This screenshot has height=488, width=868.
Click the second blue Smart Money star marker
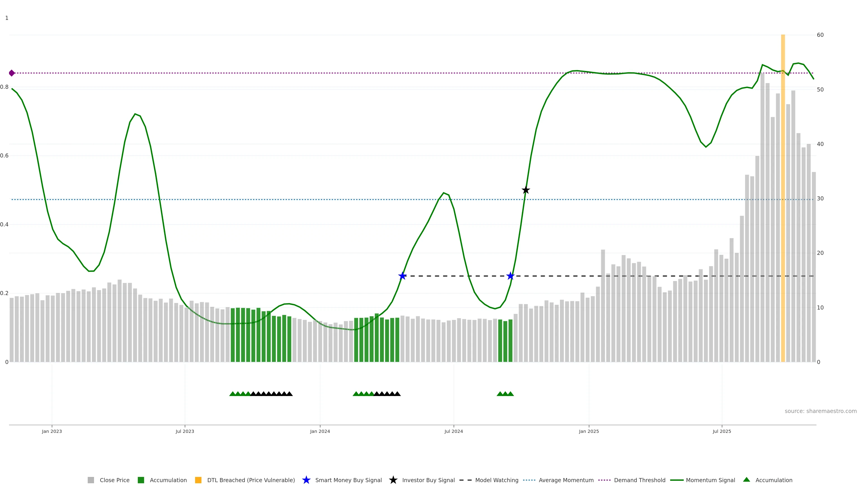tap(510, 276)
